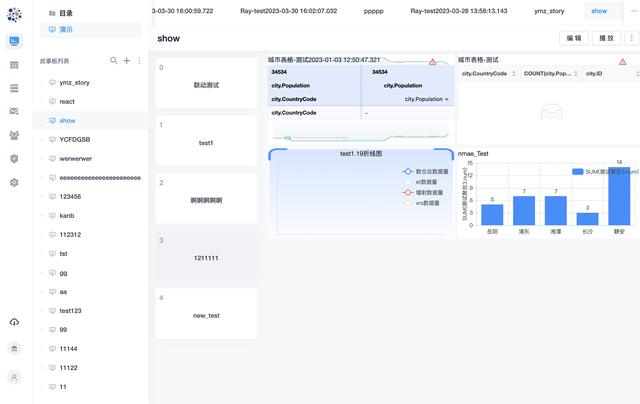Screen dimensions: 640x404
Task: Click the cloud upload icon in the sidebar
Action: click(x=14, y=322)
